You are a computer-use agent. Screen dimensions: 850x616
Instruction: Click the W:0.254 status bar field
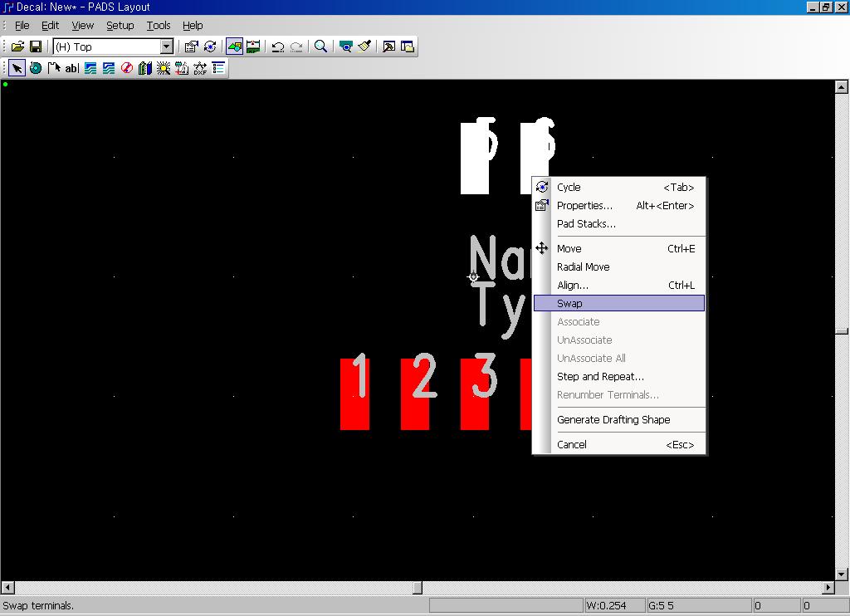click(x=615, y=606)
